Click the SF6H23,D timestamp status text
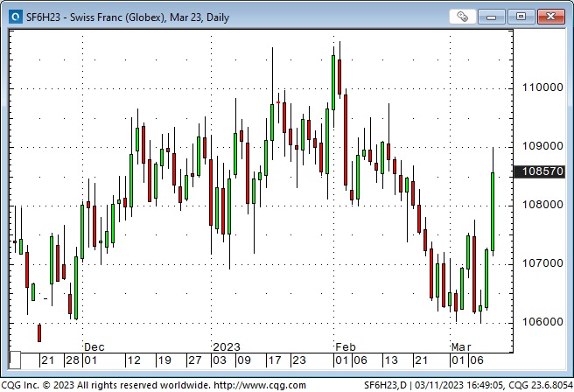The height and width of the screenshot is (392, 574). point(468,385)
